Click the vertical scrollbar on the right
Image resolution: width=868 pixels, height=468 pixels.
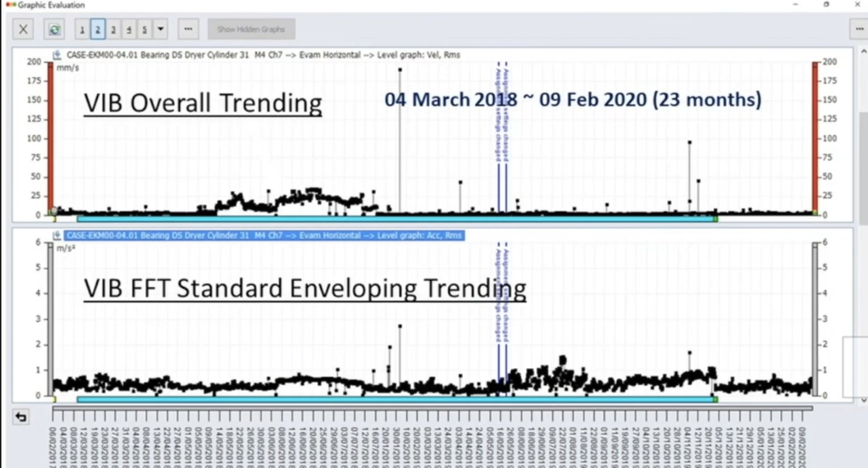[x=863, y=165]
